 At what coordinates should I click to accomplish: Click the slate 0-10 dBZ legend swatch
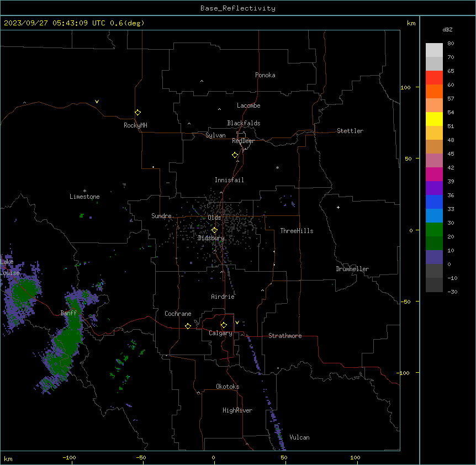pyautogui.click(x=434, y=257)
